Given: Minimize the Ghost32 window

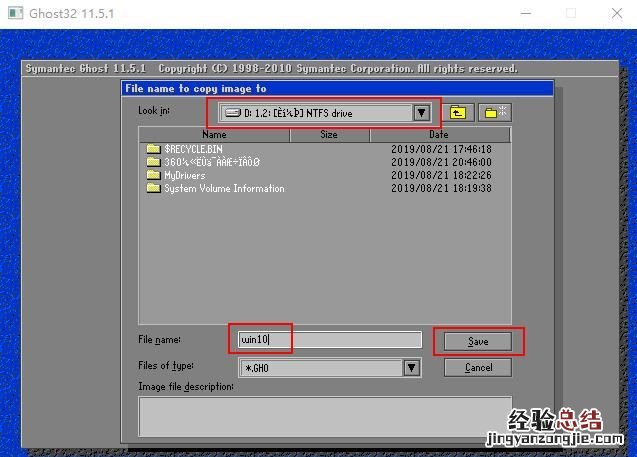Looking at the screenshot, I should (x=525, y=14).
